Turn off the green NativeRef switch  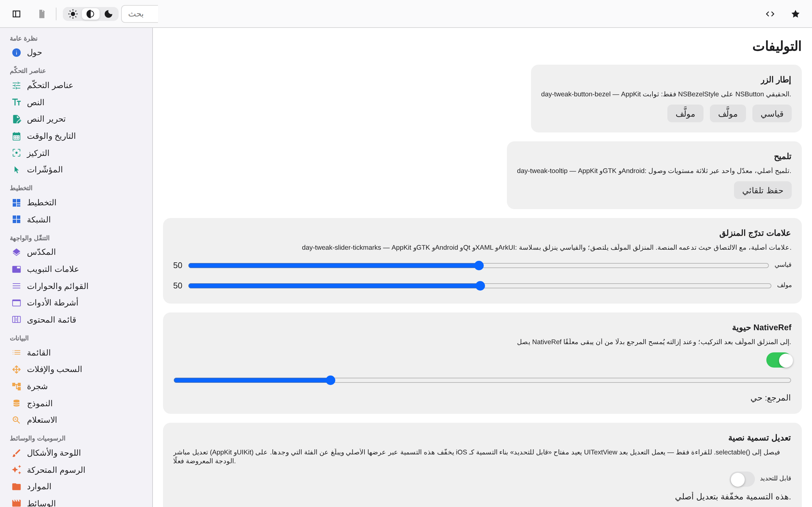pos(779,360)
